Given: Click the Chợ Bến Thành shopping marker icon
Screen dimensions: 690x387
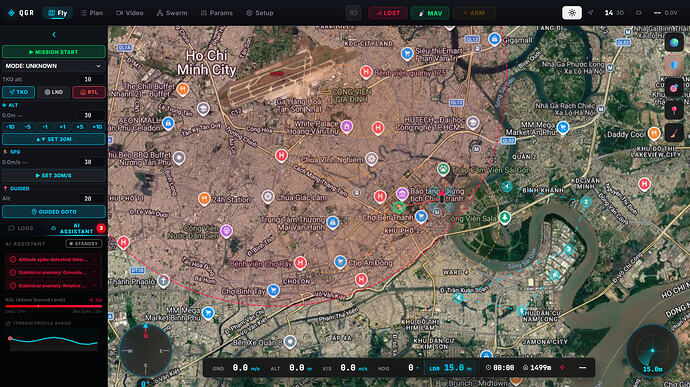Looking at the screenshot, I should click(x=421, y=216).
